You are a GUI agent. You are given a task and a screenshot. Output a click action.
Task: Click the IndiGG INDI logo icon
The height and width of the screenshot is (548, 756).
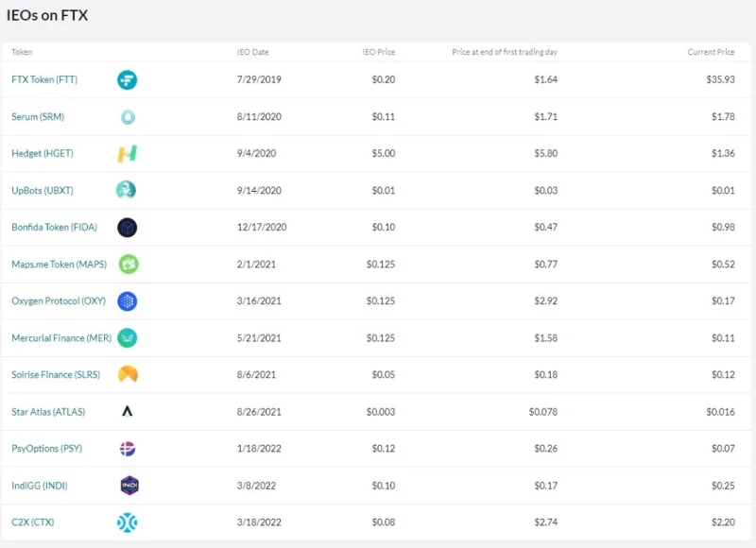point(129,486)
